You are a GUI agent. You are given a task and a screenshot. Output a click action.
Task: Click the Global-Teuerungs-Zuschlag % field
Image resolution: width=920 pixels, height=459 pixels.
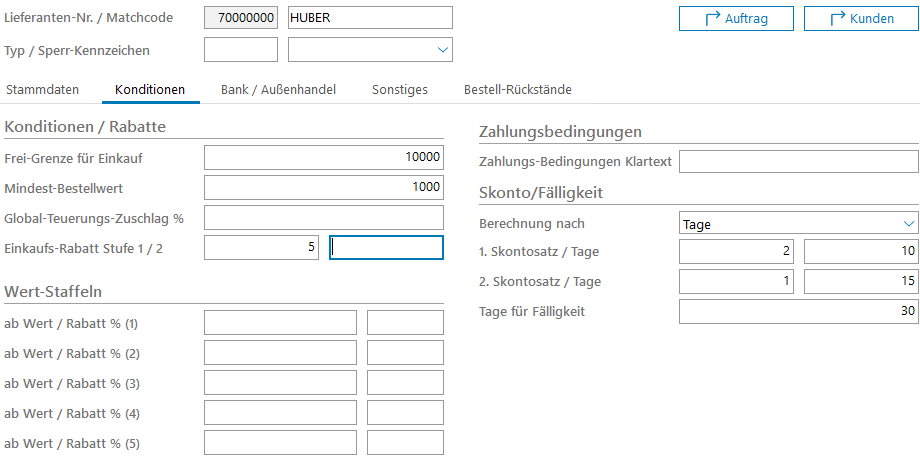(323, 218)
